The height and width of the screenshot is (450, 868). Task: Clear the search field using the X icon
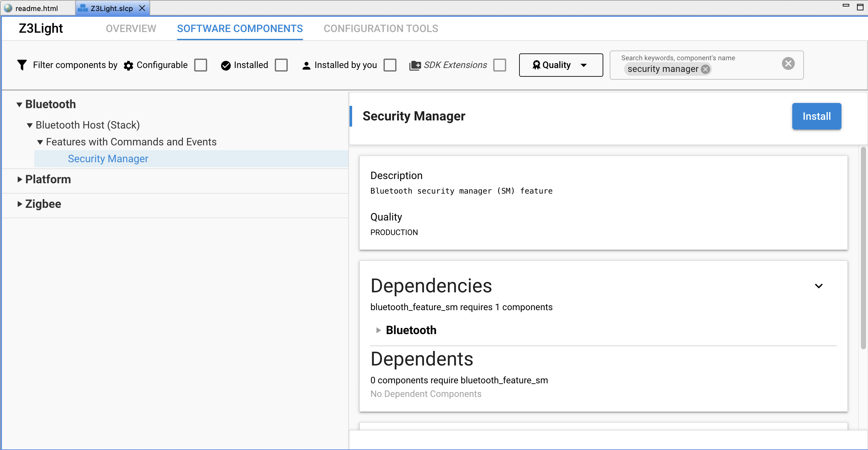[x=788, y=63]
